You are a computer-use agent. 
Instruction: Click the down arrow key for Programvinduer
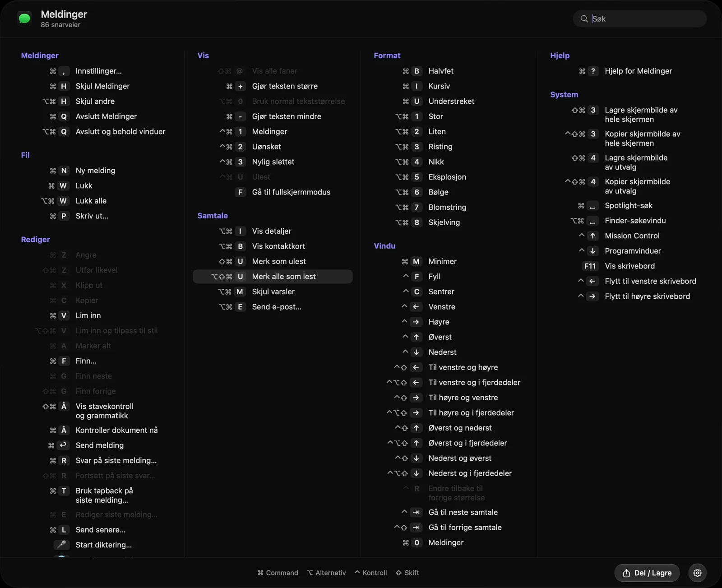(x=592, y=251)
